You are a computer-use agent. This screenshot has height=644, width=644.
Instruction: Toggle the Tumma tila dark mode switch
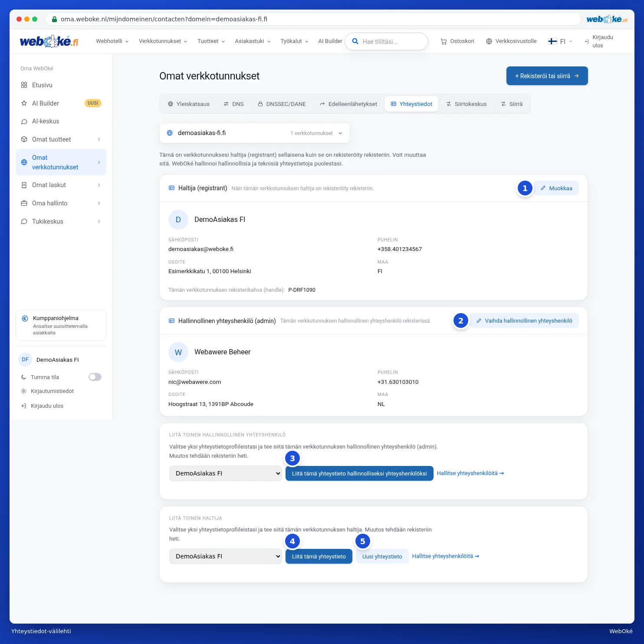click(95, 377)
